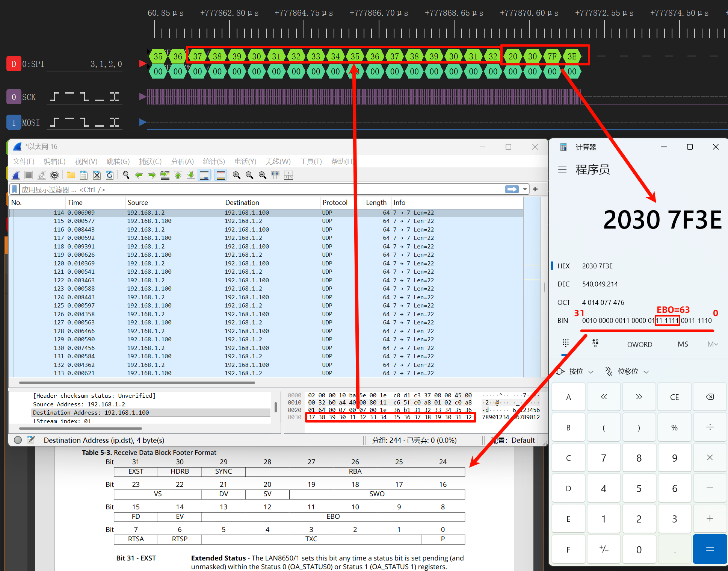
Task: Toggle the calculator bit-flip keypad view
Action: tap(595, 344)
